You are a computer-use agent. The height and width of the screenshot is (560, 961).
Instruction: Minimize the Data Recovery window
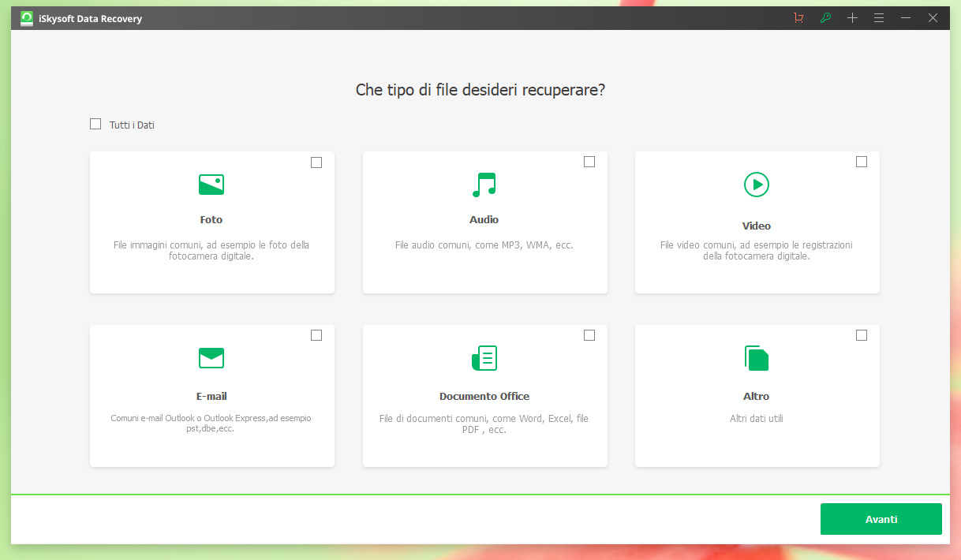[906, 18]
